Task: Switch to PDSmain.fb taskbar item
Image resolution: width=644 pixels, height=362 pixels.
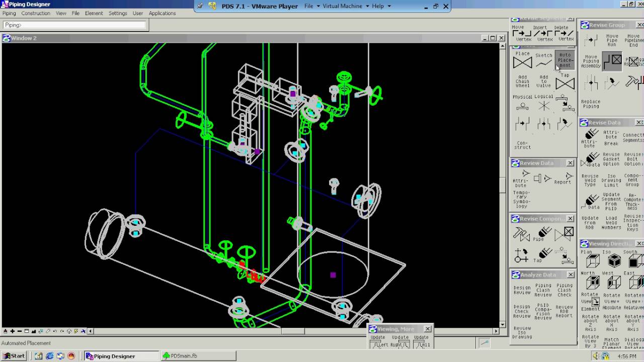Action: 197,356
